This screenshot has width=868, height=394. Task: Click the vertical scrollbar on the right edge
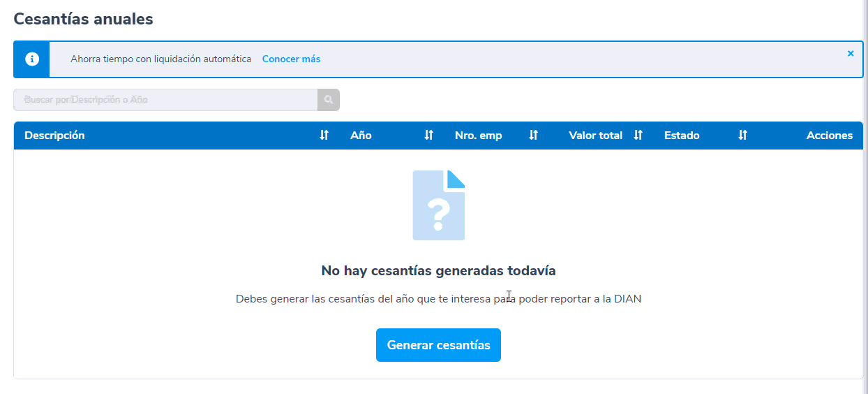pos(865,196)
